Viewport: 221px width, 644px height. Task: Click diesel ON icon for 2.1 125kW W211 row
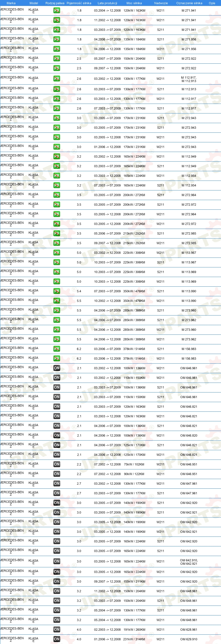point(57,455)
